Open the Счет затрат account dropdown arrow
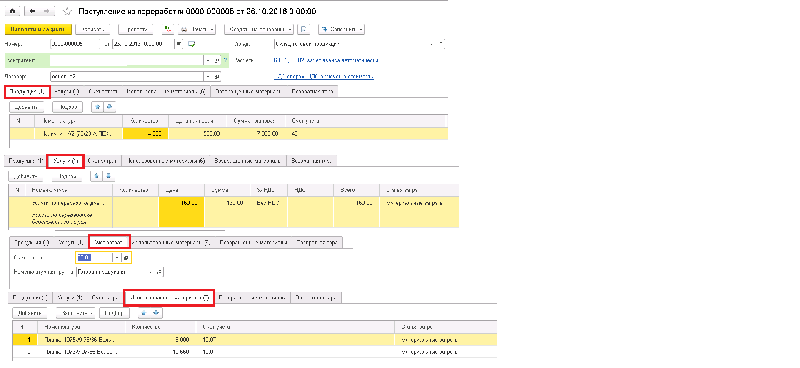The height and width of the screenshot is (368, 800). click(117, 258)
